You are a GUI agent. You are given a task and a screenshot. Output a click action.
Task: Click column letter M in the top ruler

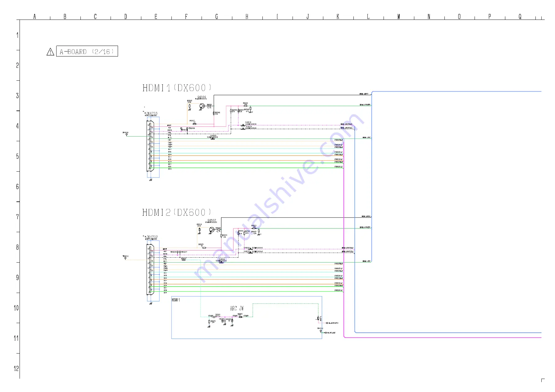(x=398, y=16)
